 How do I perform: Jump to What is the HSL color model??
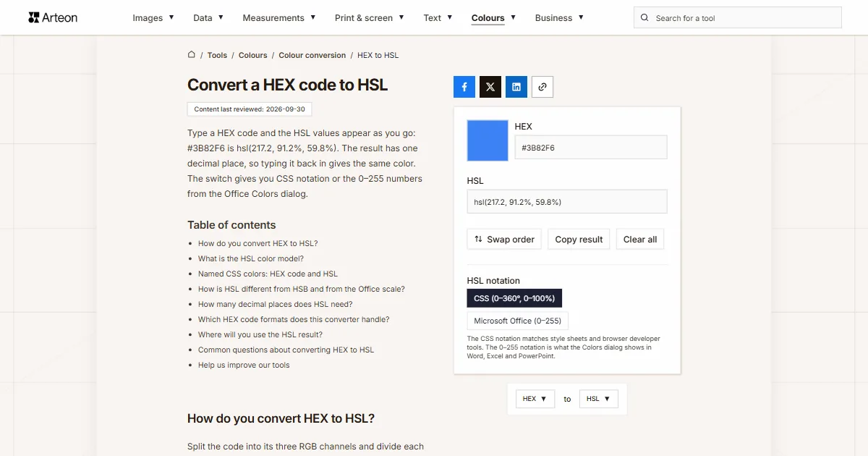click(x=251, y=258)
